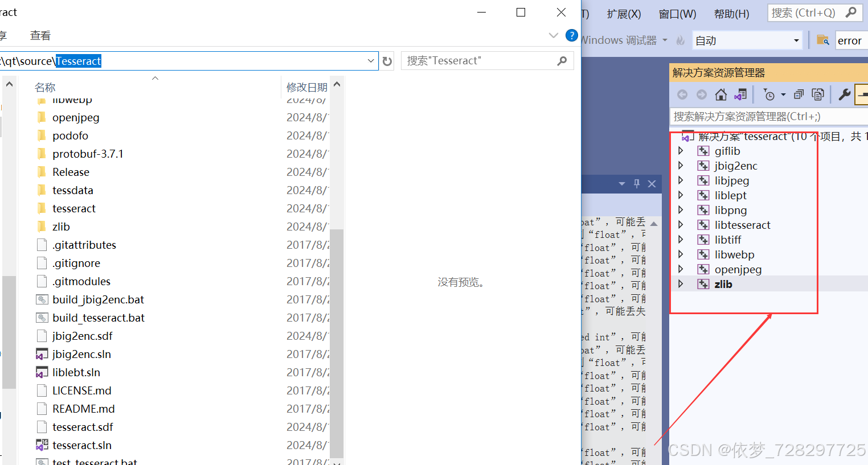Select the protobuf-3.7.1 folder
The height and width of the screenshot is (465, 868).
(88, 154)
